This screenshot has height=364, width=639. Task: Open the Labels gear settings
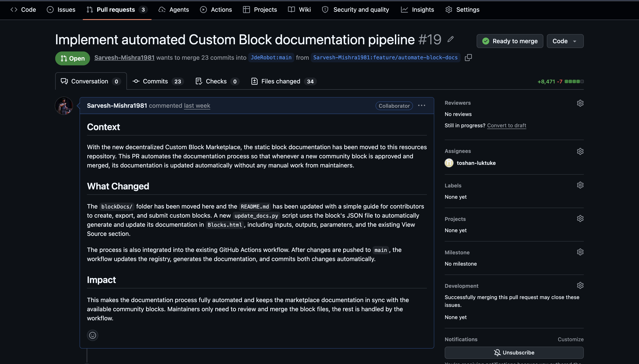click(580, 185)
